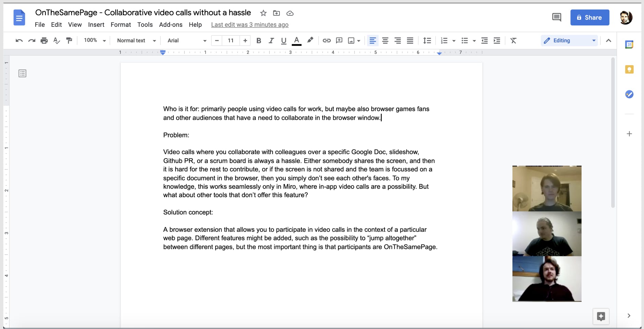The height and width of the screenshot is (329, 644).
Task: Toggle underline formatting
Action: point(284,41)
